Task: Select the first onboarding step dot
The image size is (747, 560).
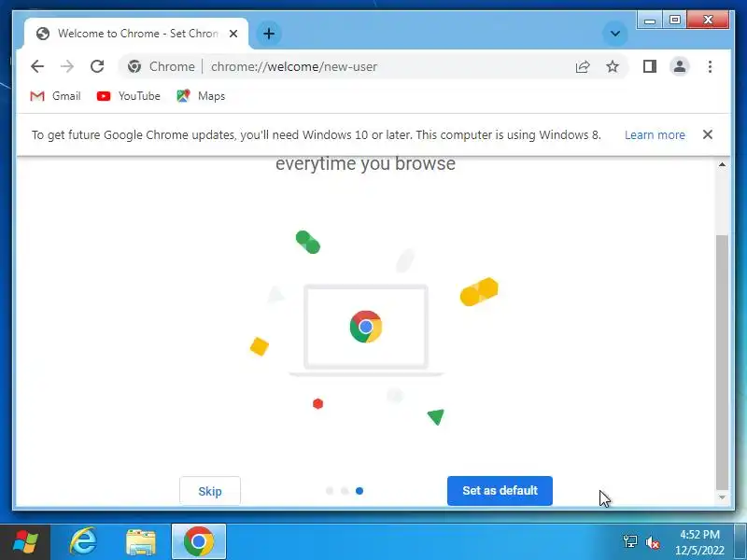Action: 330,491
